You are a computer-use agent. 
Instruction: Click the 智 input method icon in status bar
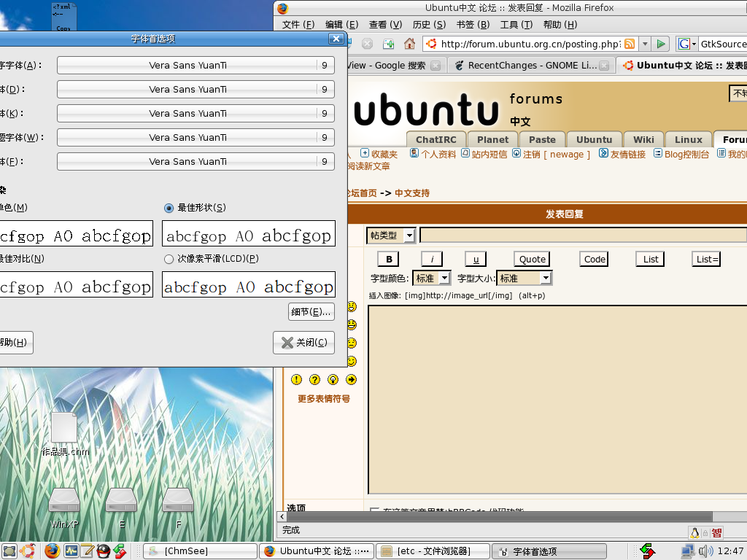(x=717, y=532)
